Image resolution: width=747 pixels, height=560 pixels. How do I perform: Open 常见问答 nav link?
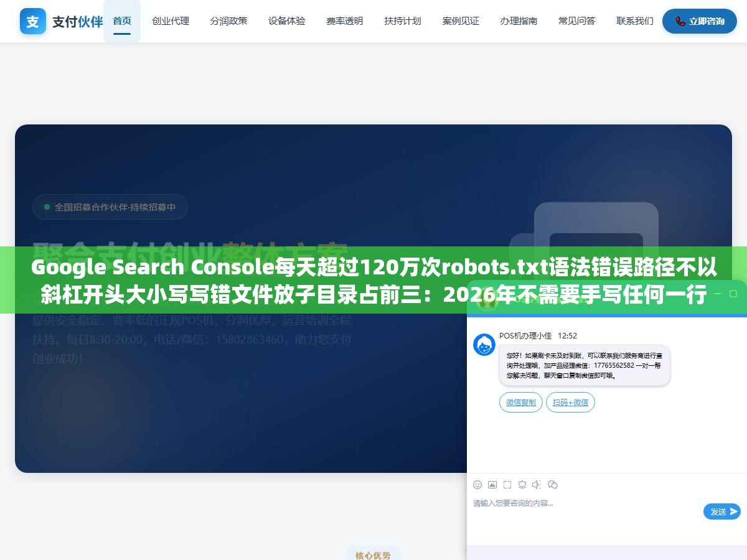click(x=577, y=21)
